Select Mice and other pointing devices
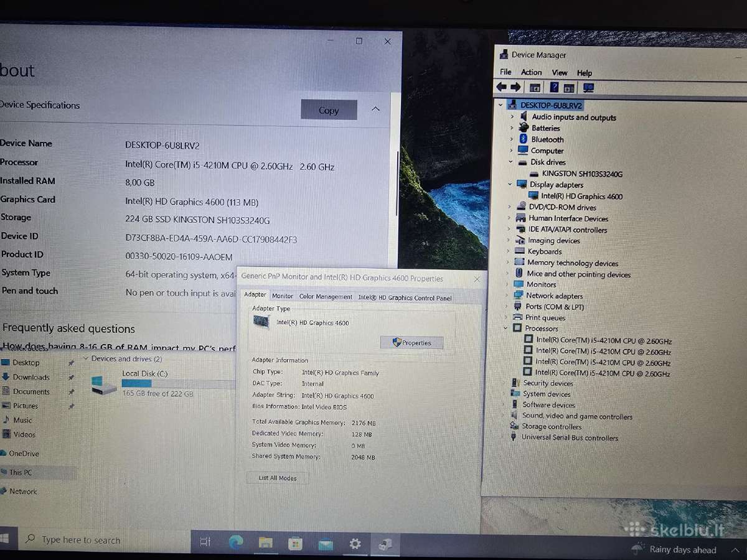The width and height of the screenshot is (747, 560). (578, 274)
